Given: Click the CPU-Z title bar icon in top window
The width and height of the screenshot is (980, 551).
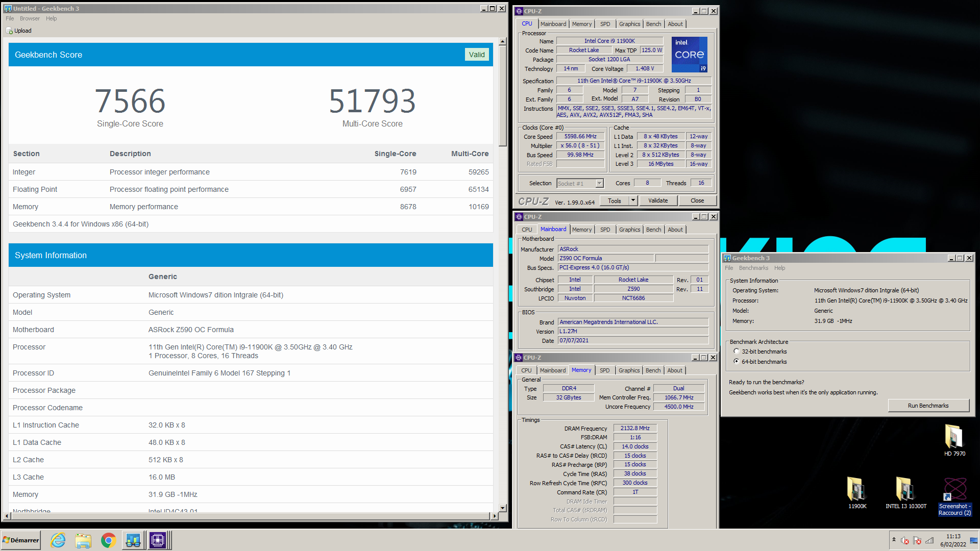Looking at the screenshot, I should [x=519, y=11].
